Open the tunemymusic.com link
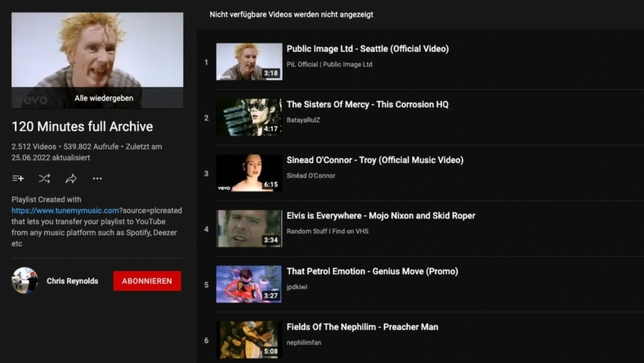This screenshot has height=363, width=644. tap(65, 210)
